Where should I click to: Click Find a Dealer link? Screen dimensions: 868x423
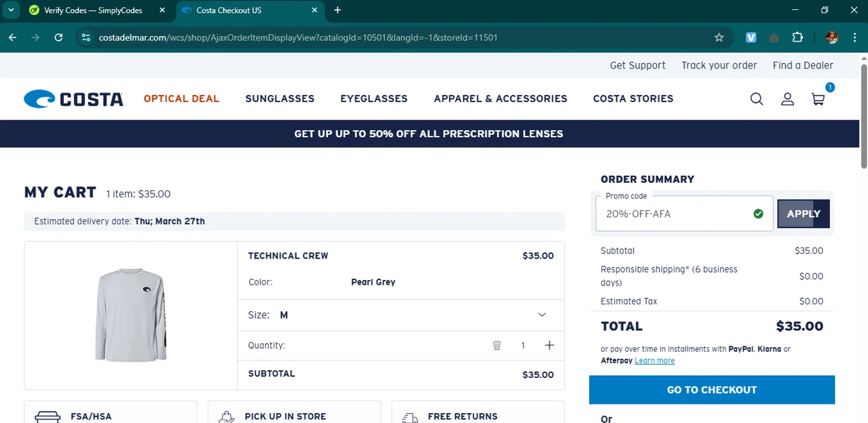coord(803,65)
